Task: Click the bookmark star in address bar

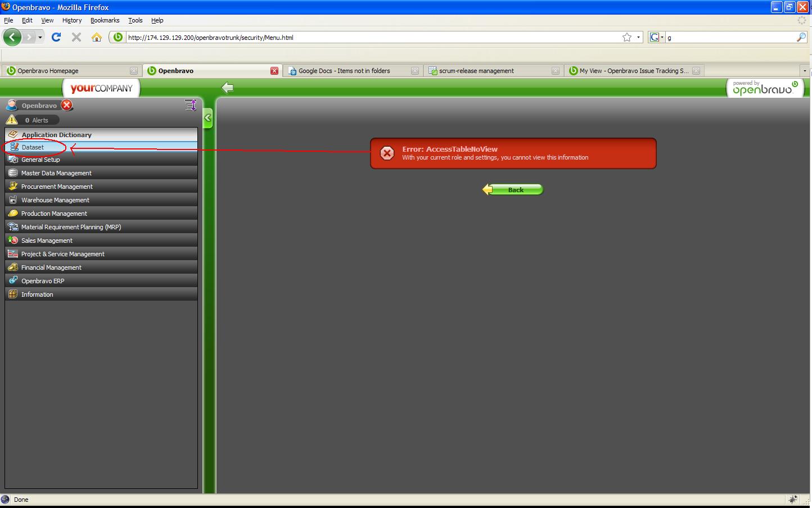Action: point(626,37)
